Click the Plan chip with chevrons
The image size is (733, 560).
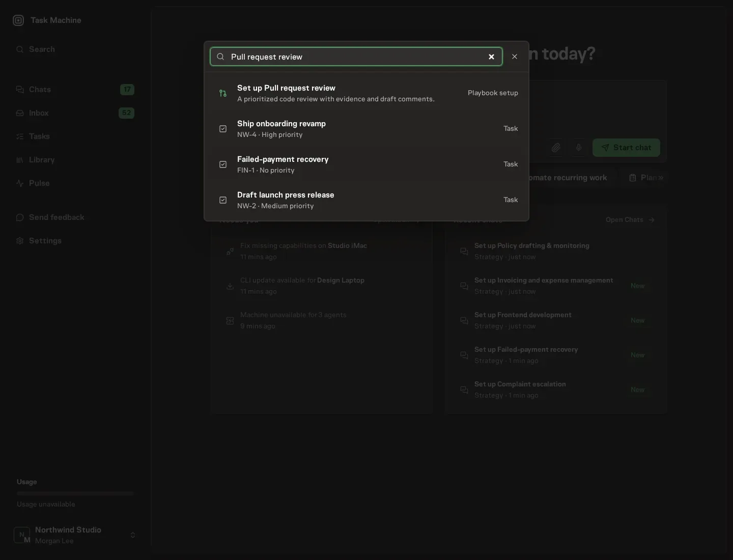645,178
